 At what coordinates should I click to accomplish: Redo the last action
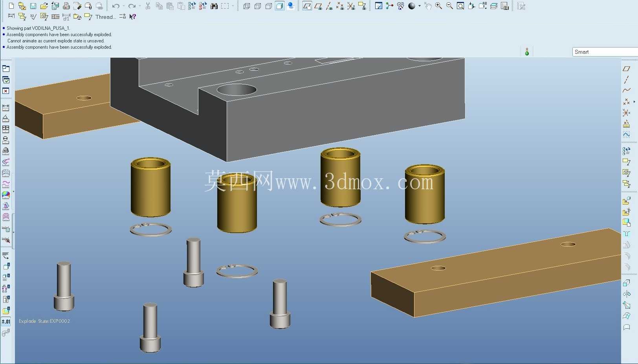tap(132, 6)
